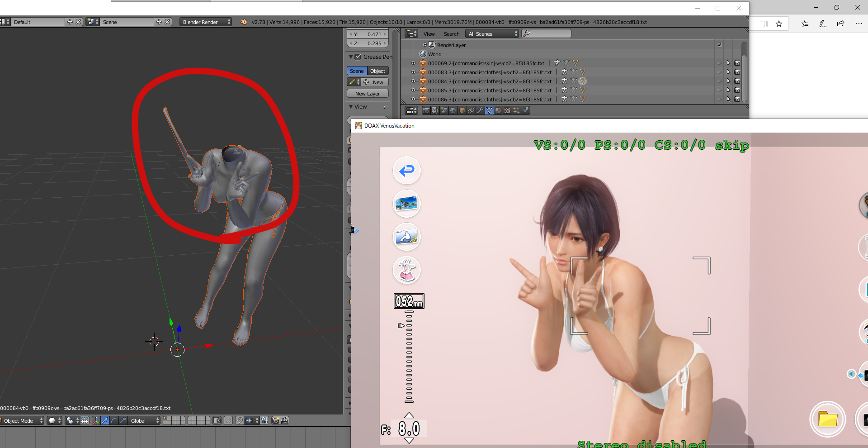Open the Scene properties tab
868x448 pixels.
(x=444, y=110)
